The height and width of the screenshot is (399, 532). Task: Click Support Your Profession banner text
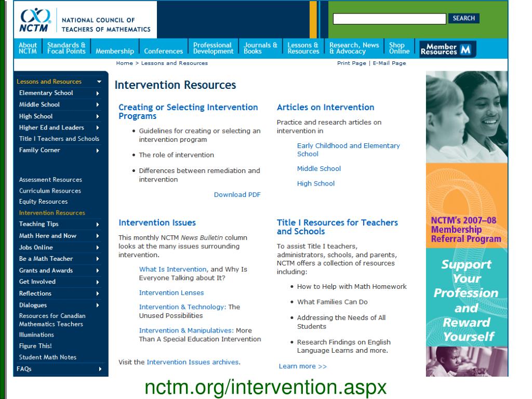[467, 300]
